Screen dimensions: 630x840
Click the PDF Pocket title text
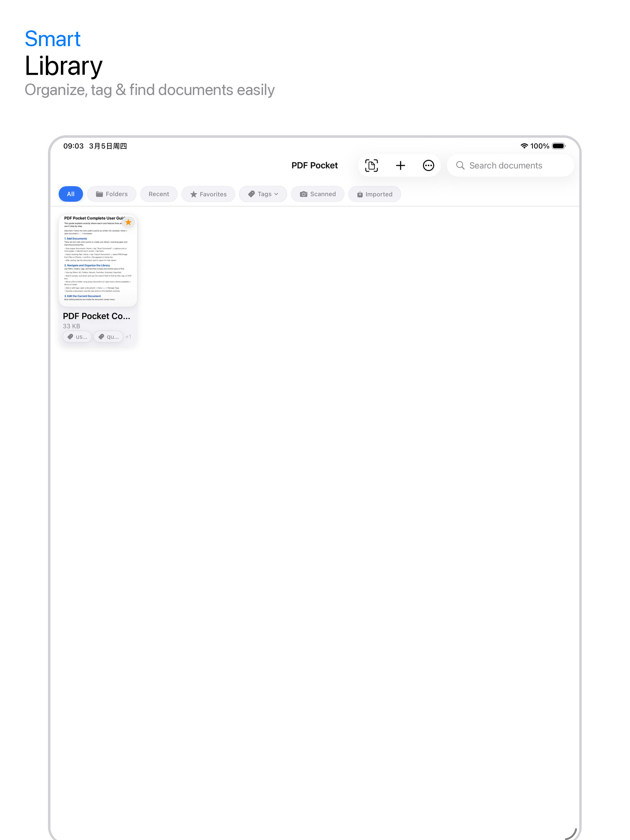coord(315,165)
